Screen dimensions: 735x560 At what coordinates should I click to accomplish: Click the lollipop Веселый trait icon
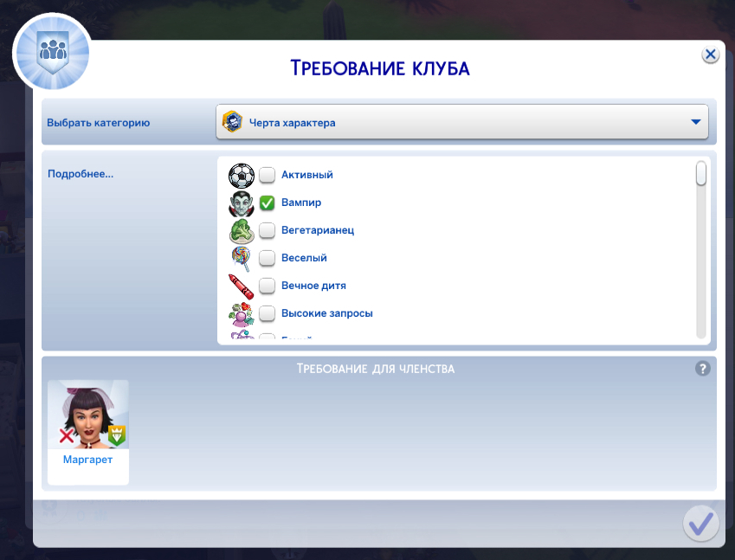pyautogui.click(x=242, y=258)
